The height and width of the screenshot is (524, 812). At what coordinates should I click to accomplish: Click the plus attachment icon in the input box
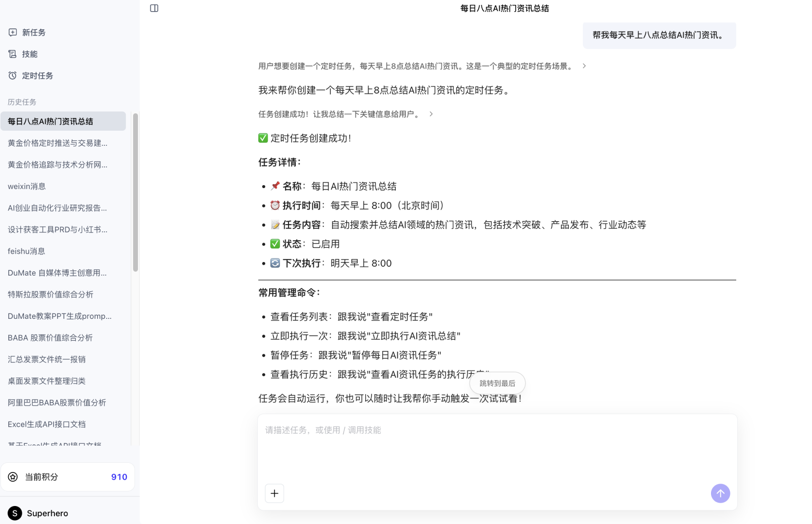point(274,493)
